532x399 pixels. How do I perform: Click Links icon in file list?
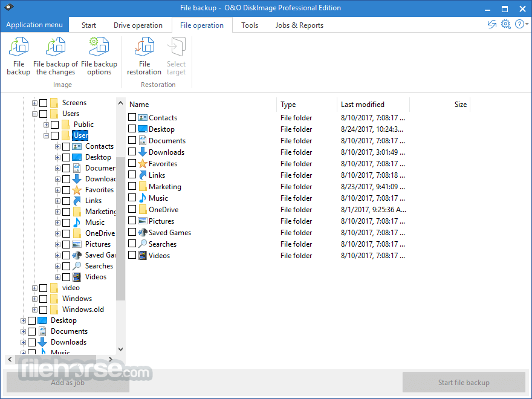click(x=143, y=175)
